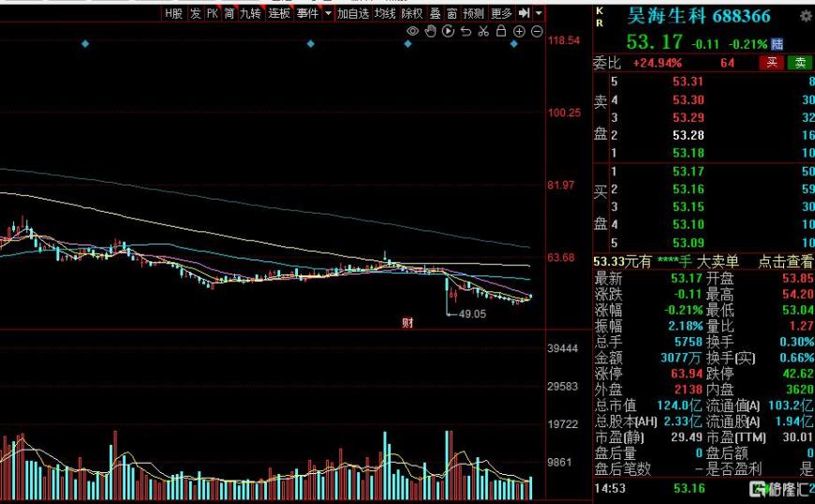Click the undo arrow icon
This screenshot has width=815, height=504.
click(x=466, y=31)
